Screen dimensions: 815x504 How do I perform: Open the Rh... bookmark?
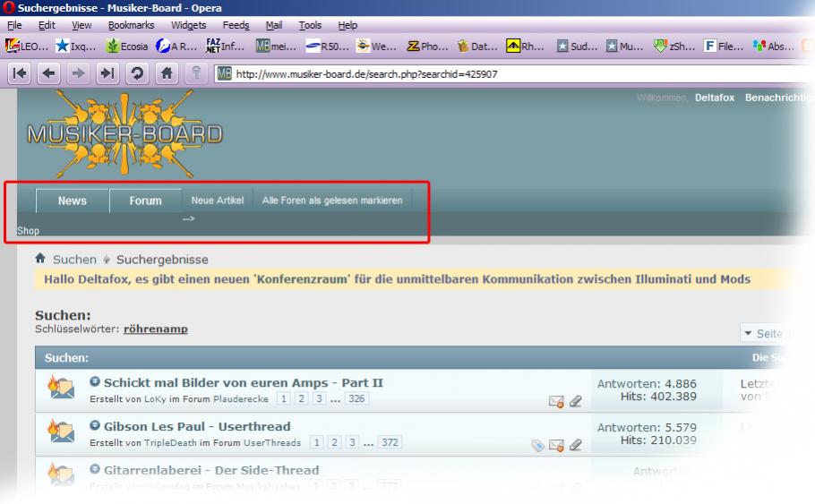click(x=526, y=47)
